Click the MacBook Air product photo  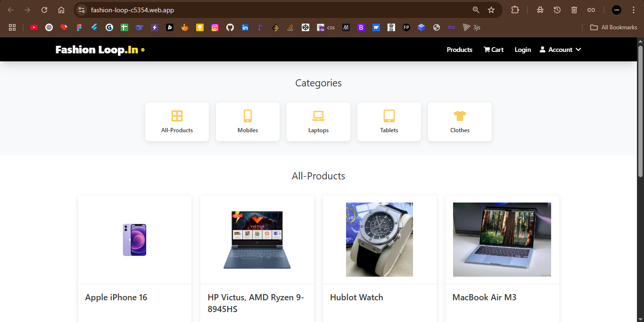coord(502,240)
